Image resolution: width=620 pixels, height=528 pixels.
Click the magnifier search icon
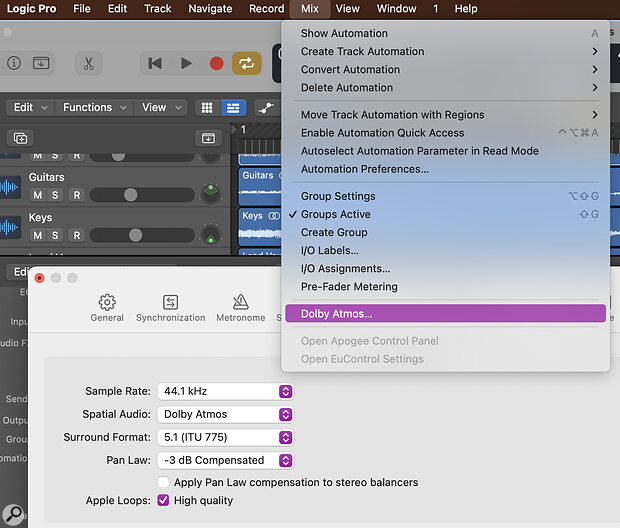[x=13, y=515]
